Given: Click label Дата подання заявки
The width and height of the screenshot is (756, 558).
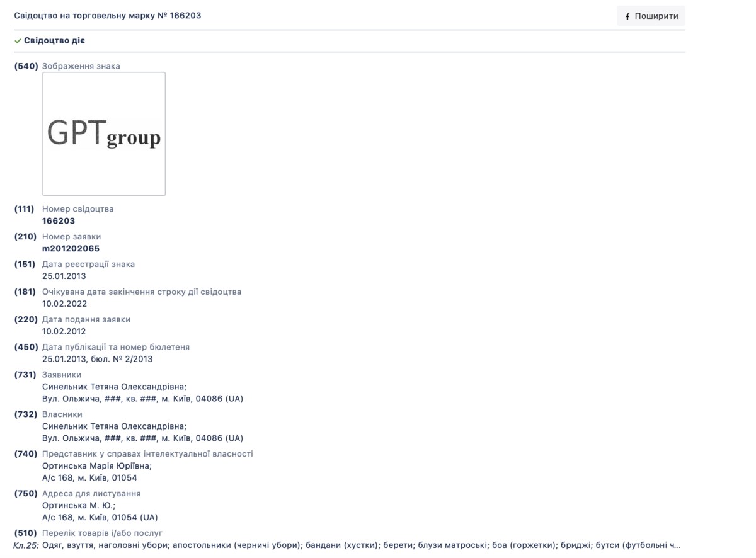Looking at the screenshot, I should coord(86,319).
